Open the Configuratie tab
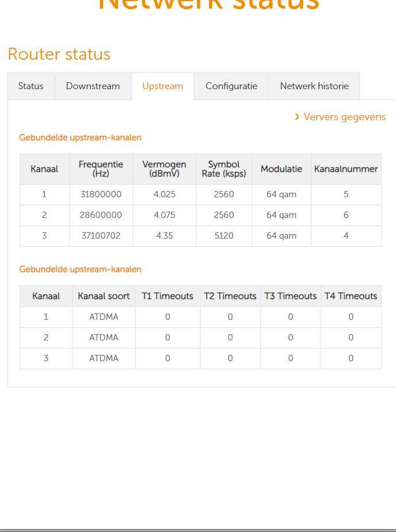 click(231, 86)
